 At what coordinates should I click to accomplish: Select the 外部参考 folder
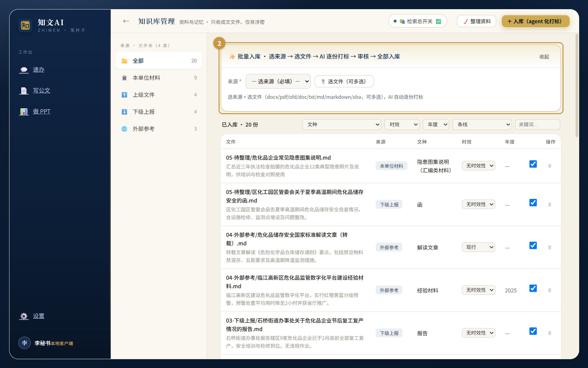click(159, 129)
